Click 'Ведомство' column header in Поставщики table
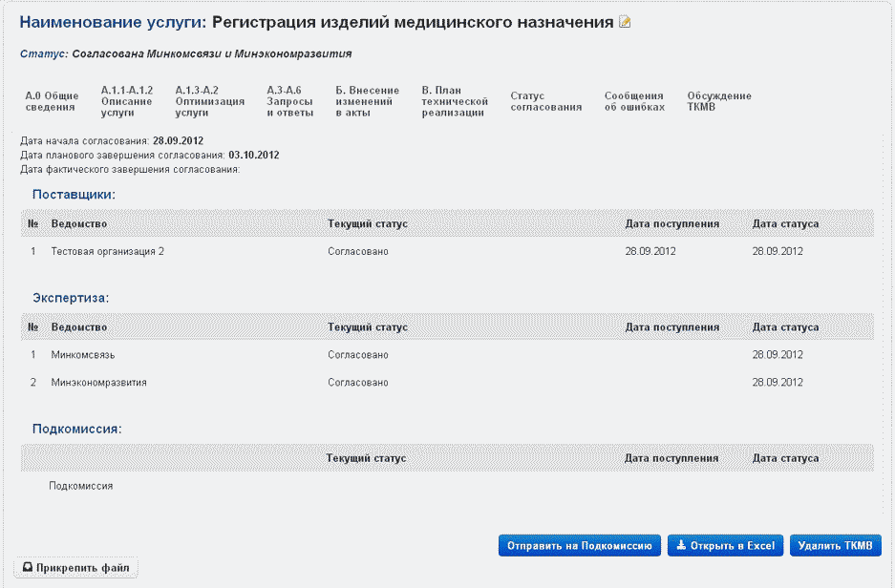 pyautogui.click(x=78, y=223)
